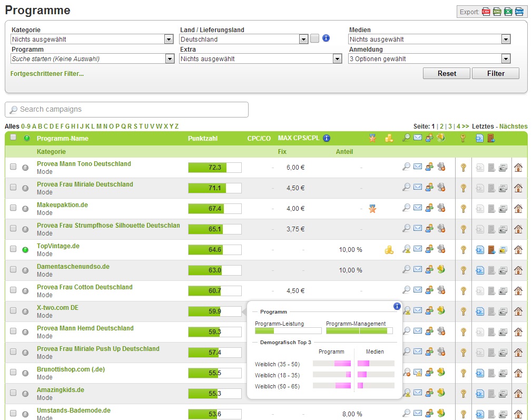Filter programs starting with letter Z

click(x=176, y=126)
